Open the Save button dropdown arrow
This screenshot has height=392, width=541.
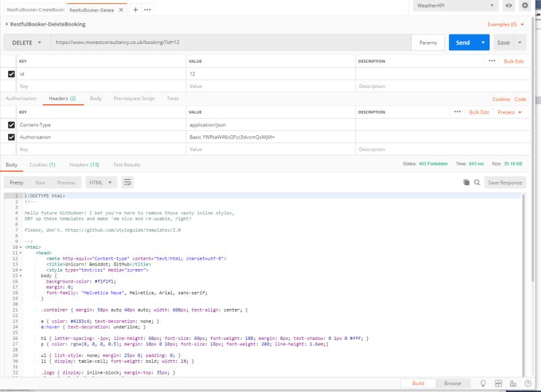click(x=519, y=43)
